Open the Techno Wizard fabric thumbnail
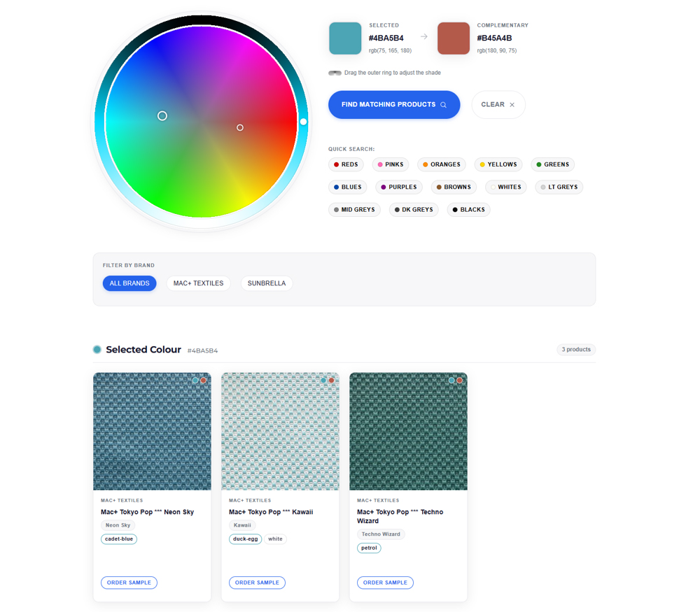Viewport: 700px width, 612px height. coord(409,432)
